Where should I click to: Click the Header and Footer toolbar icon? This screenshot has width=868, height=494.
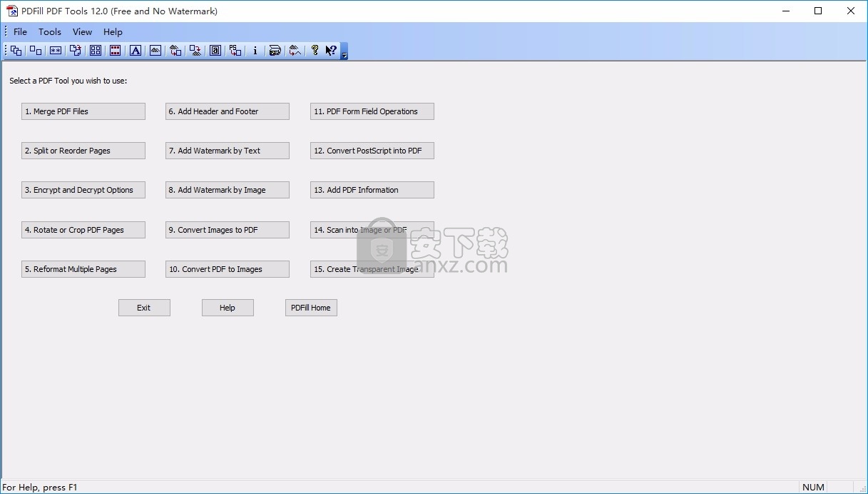click(116, 51)
